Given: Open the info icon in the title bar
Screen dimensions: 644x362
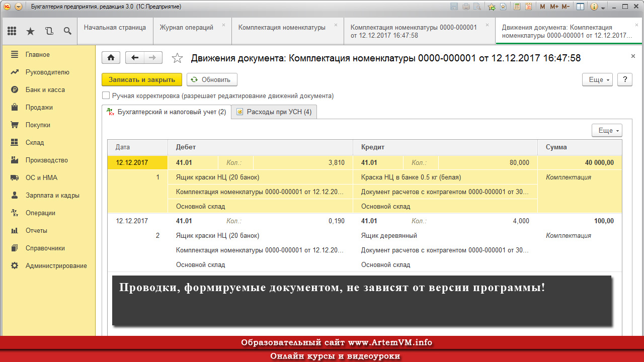Looking at the screenshot, I should pos(594,7).
